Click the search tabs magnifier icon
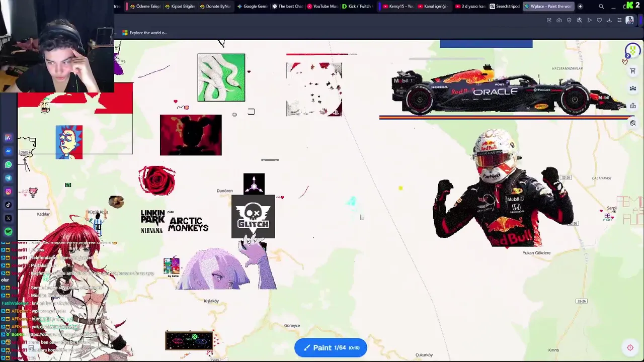 pos(601,7)
